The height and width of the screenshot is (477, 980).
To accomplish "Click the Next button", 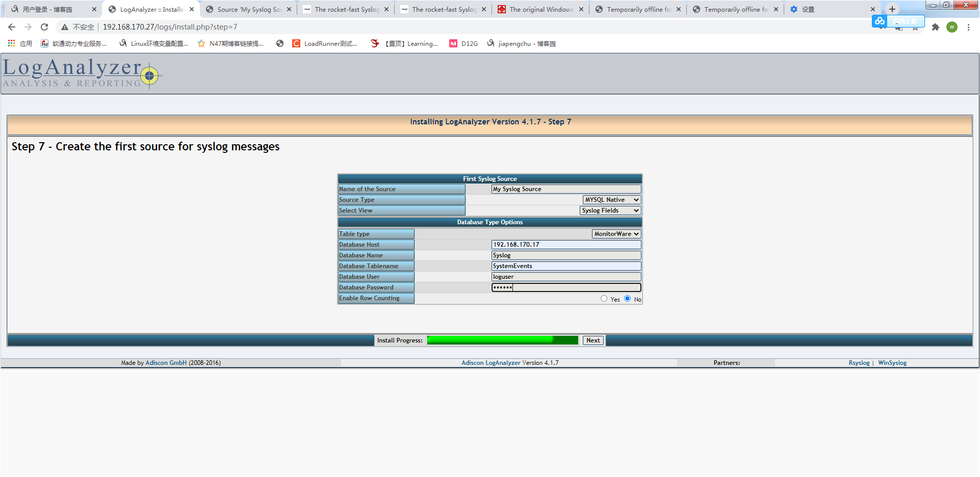I will click(593, 340).
